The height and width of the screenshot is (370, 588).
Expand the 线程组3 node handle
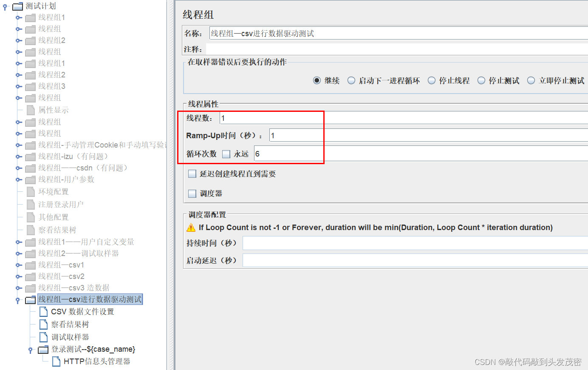[x=18, y=86]
